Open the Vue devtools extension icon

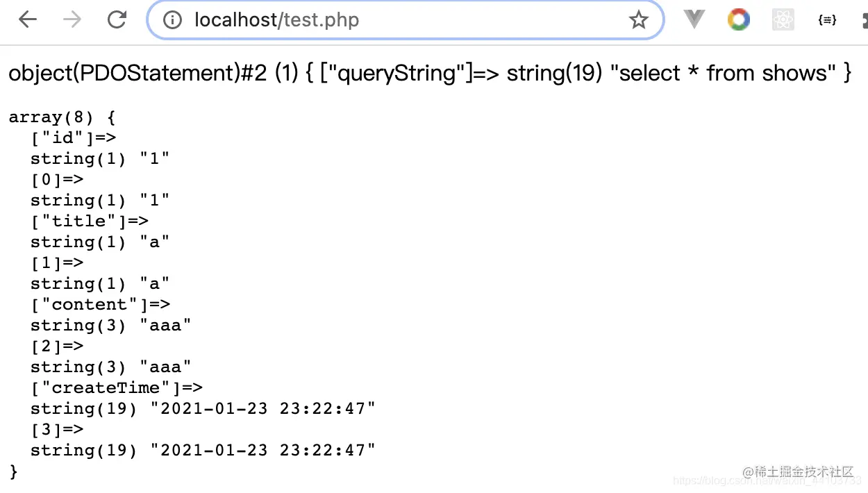pyautogui.click(x=694, y=19)
